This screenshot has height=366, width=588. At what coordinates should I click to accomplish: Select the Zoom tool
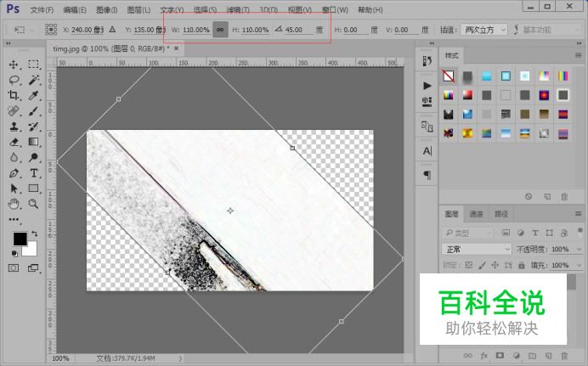pyautogui.click(x=33, y=204)
